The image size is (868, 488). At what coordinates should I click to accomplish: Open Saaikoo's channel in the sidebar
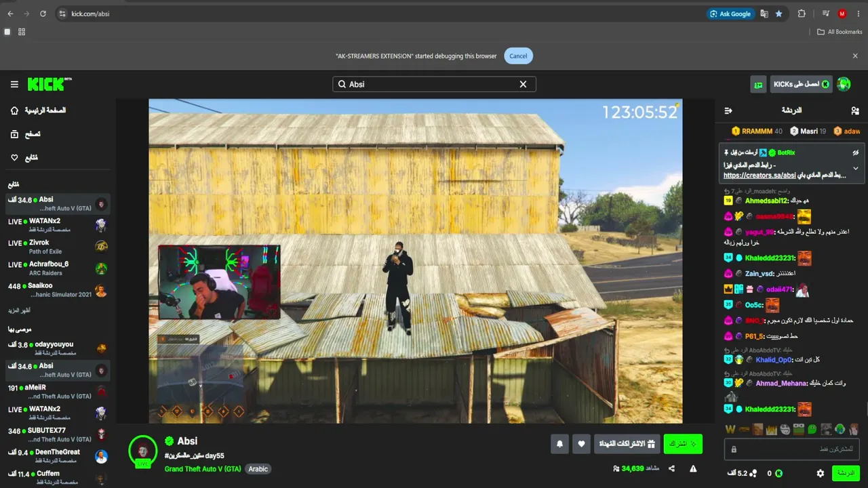(58, 290)
